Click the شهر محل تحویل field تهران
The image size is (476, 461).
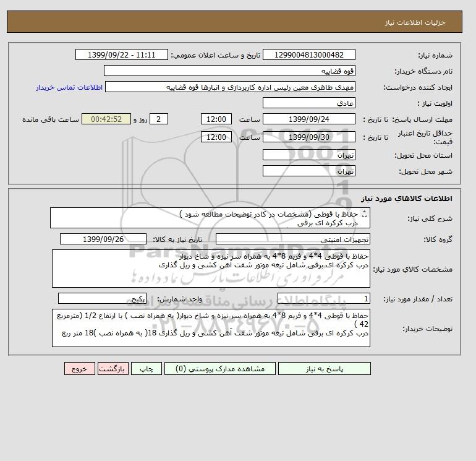click(x=308, y=171)
